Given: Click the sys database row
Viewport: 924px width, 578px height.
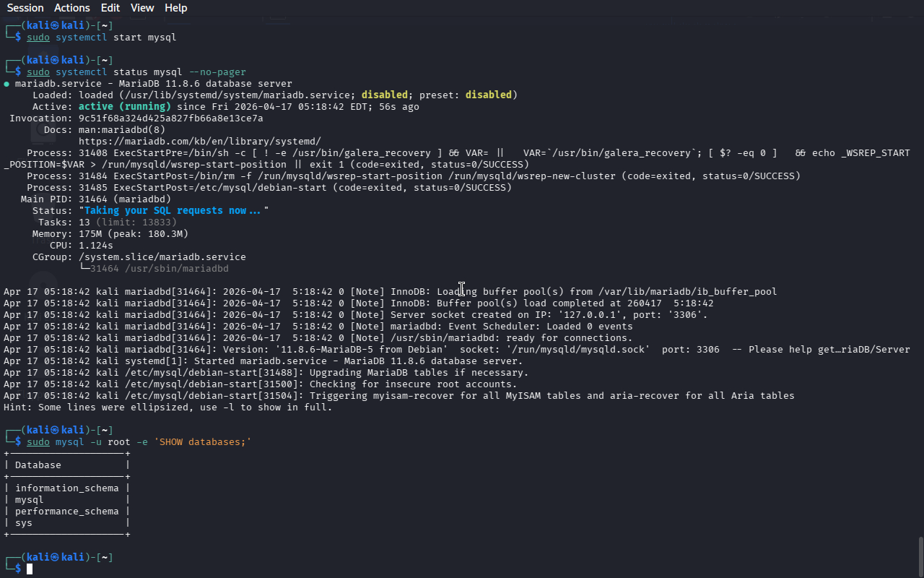Looking at the screenshot, I should click(x=24, y=523).
